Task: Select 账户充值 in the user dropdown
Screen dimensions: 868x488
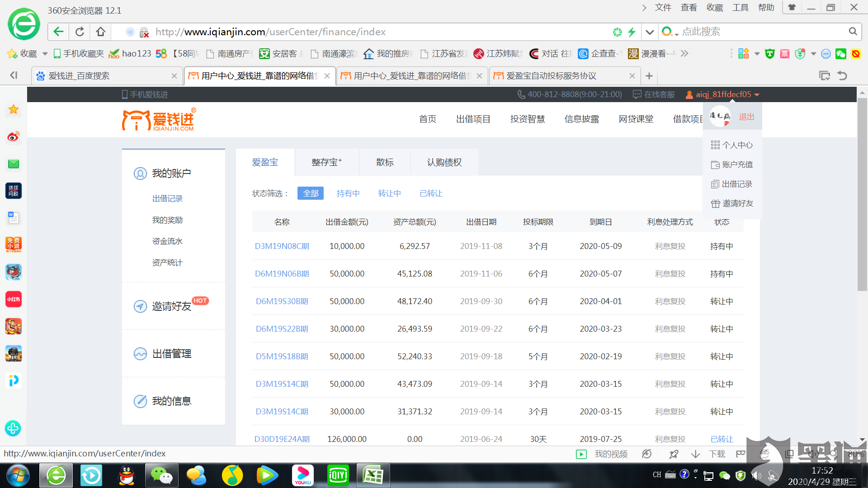Action: [x=732, y=164]
